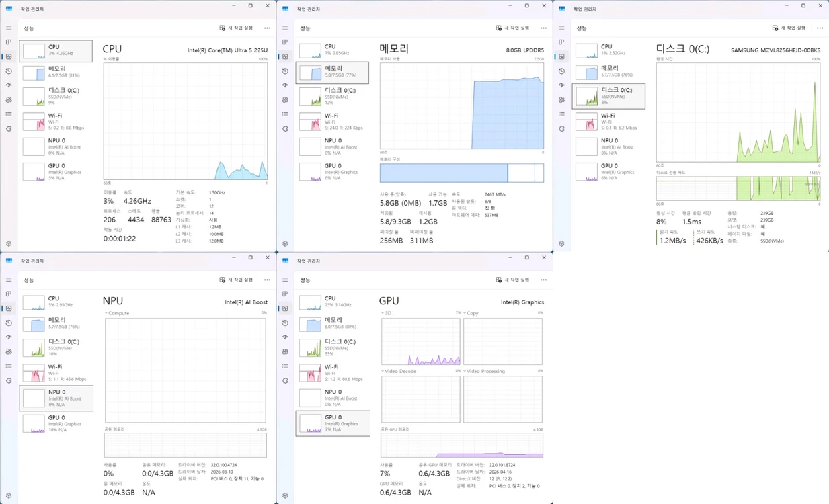Open navigation hamburger menu in 메모리 window
Viewport: 829px width, 504px height.
285,28
